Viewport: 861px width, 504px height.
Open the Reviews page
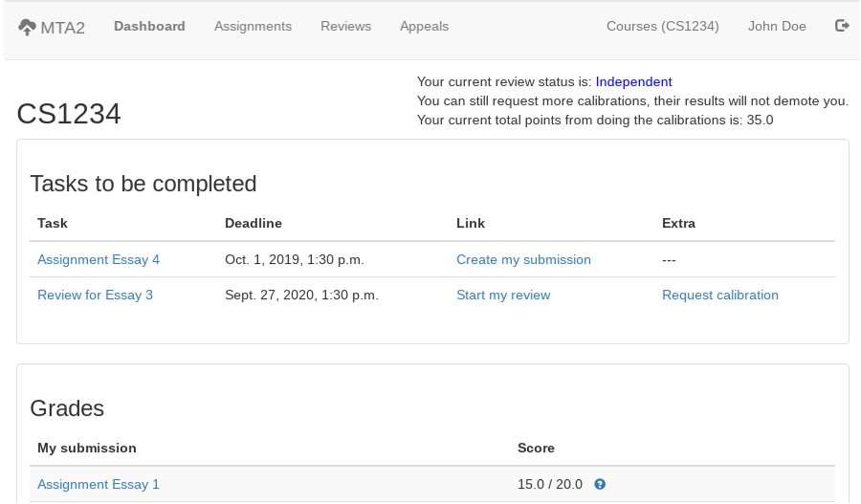[345, 26]
